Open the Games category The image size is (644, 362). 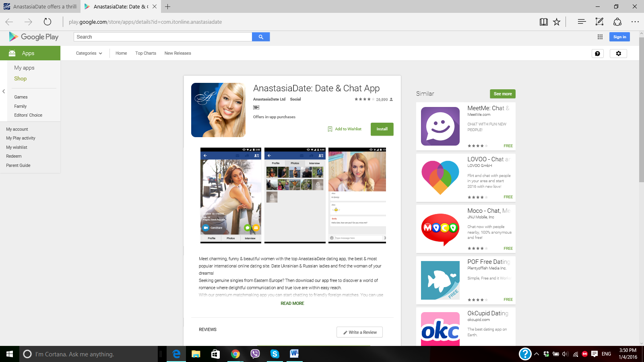point(21,97)
